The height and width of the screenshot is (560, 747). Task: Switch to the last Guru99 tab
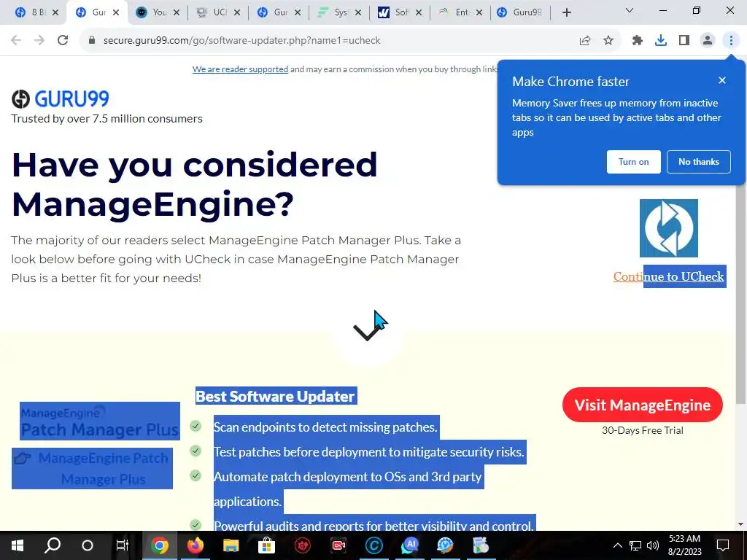click(x=520, y=13)
